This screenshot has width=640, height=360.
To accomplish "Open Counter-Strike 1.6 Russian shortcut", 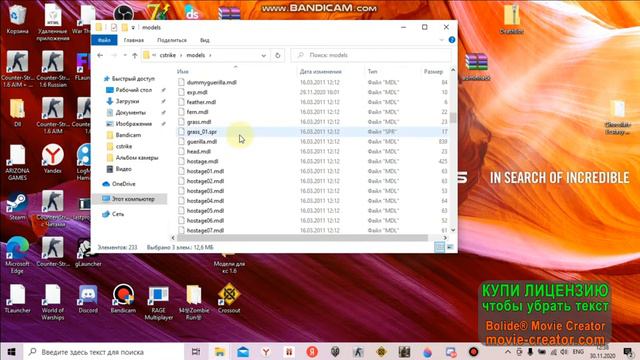I will (x=52, y=69).
